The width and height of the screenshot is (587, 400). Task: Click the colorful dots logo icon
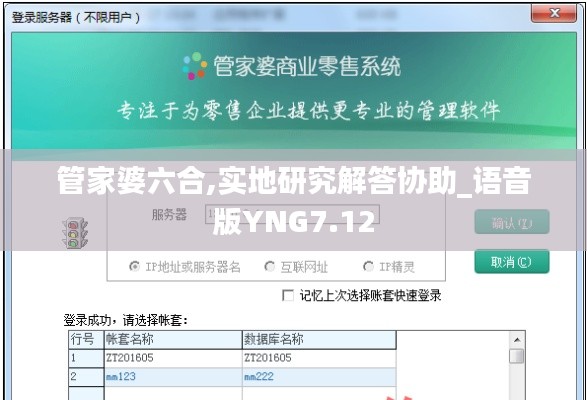point(195,66)
